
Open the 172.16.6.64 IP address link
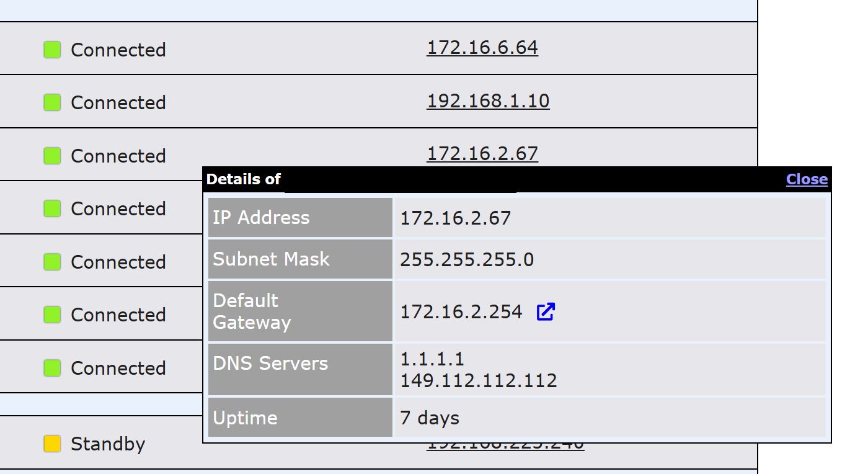coord(482,48)
